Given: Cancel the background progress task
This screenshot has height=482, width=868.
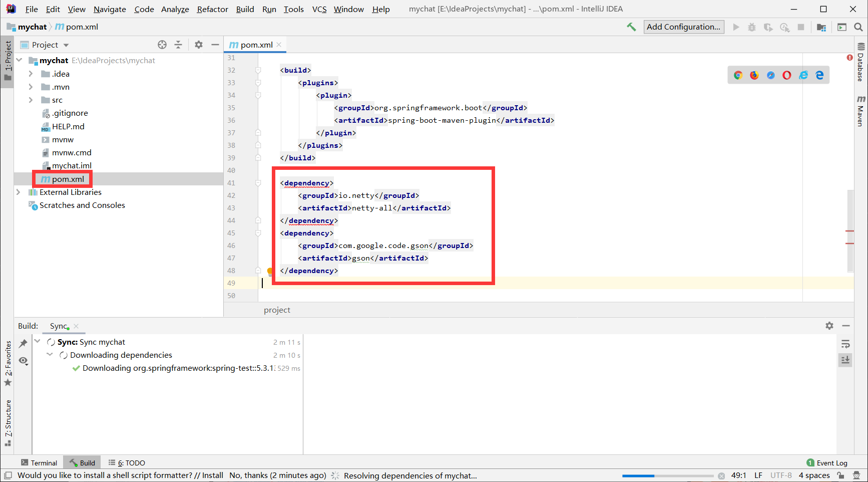Looking at the screenshot, I should pos(721,476).
